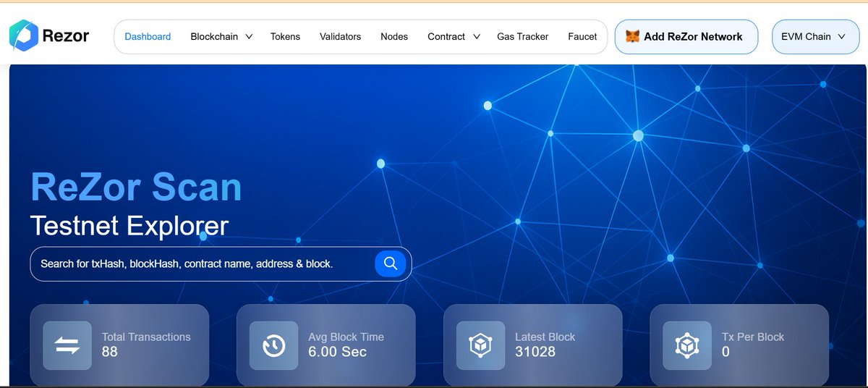
Task: Click the Total Transactions label
Action: coord(146,337)
